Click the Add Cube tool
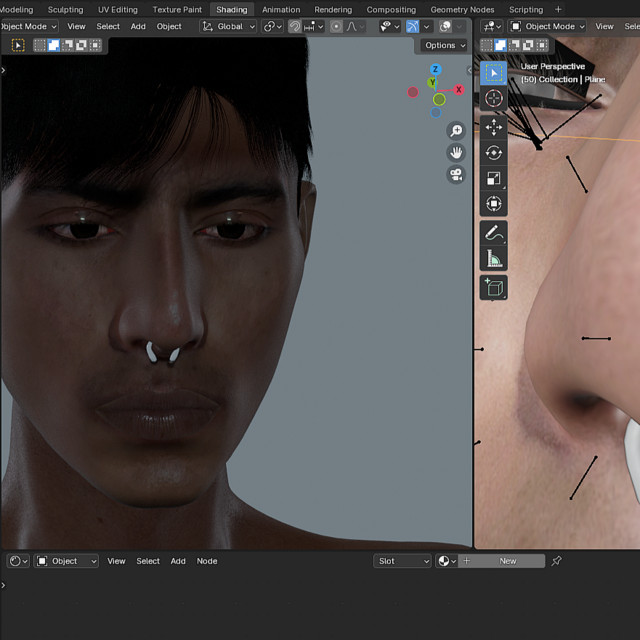The width and height of the screenshot is (640, 640). pos(494,288)
